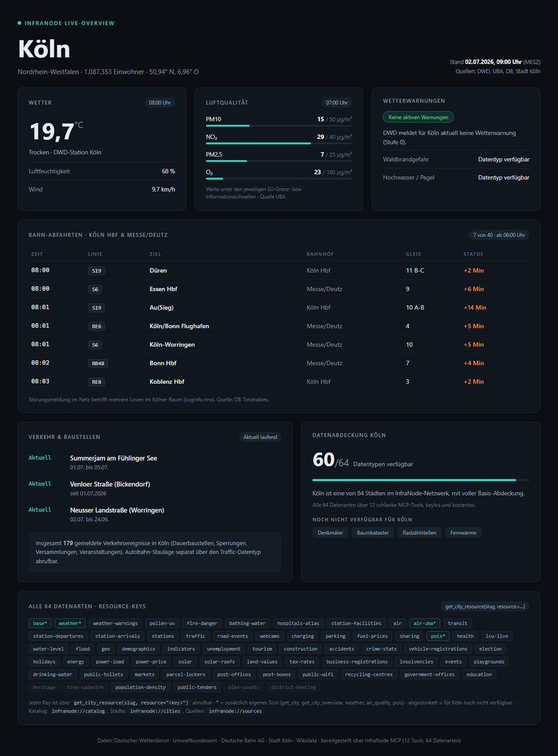Open 'Venloer Straße (Bickendorf)' entry
The width and height of the screenshot is (558, 756).
[x=110, y=484]
